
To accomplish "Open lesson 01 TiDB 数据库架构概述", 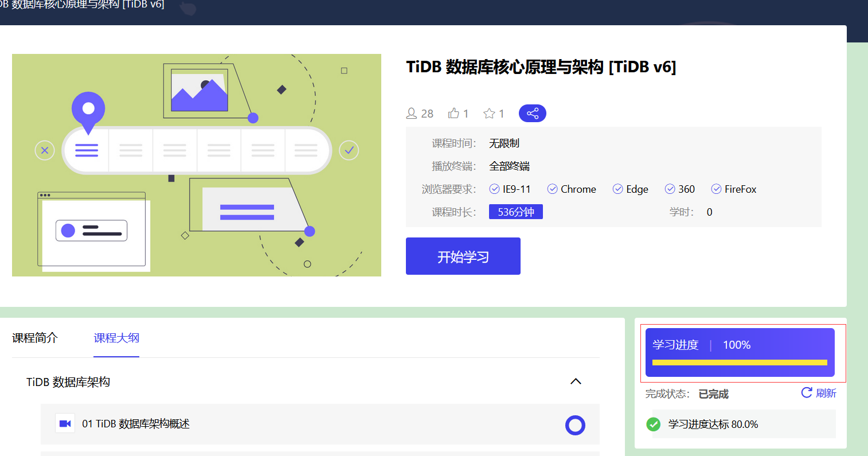I will point(320,424).
